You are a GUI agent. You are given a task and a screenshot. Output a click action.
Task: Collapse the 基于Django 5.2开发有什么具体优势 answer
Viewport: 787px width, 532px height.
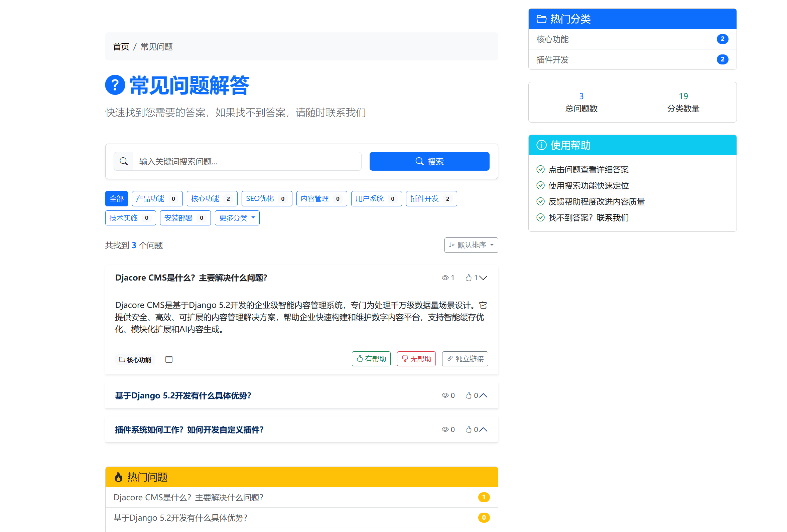484,395
